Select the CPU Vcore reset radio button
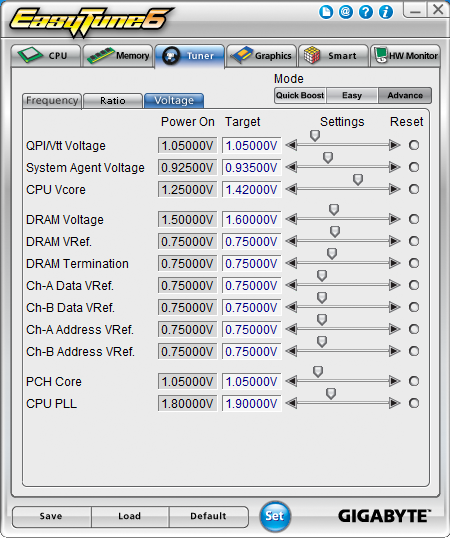This screenshot has height=538, width=450. 414,189
